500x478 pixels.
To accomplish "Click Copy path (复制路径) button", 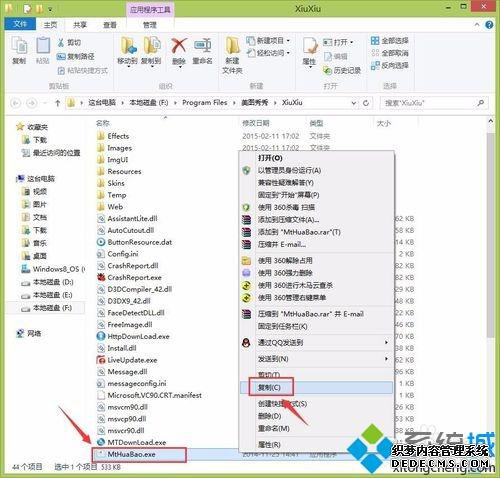I will coord(76,56).
